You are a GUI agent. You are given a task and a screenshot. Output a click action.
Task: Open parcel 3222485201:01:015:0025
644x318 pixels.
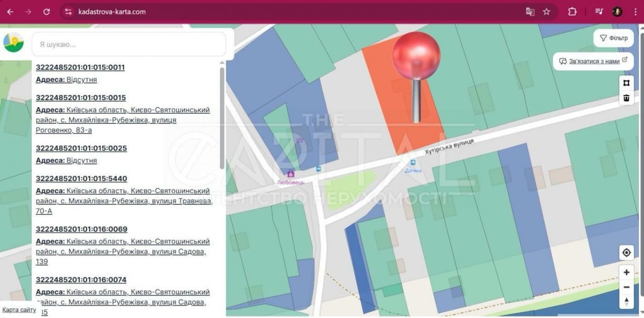(81, 148)
